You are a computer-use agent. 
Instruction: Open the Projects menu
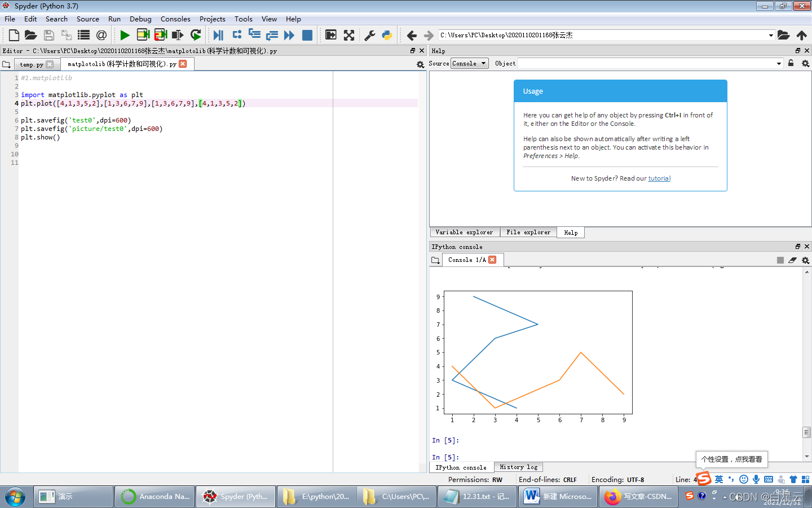(x=213, y=19)
